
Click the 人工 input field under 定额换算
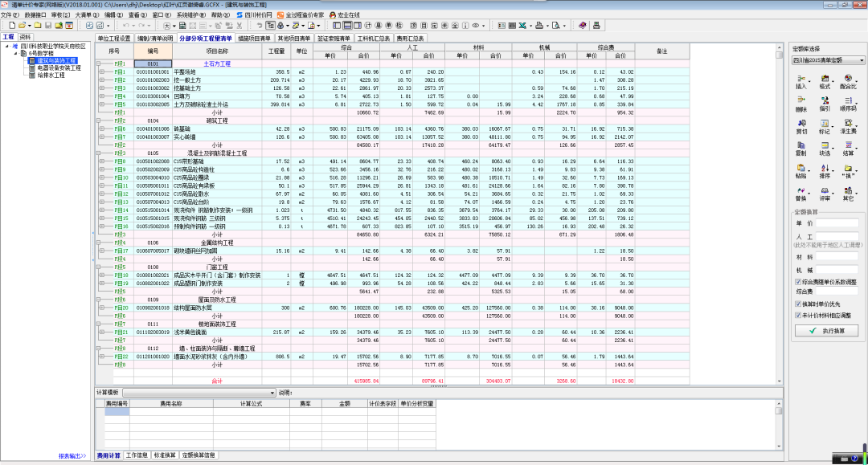837,237
